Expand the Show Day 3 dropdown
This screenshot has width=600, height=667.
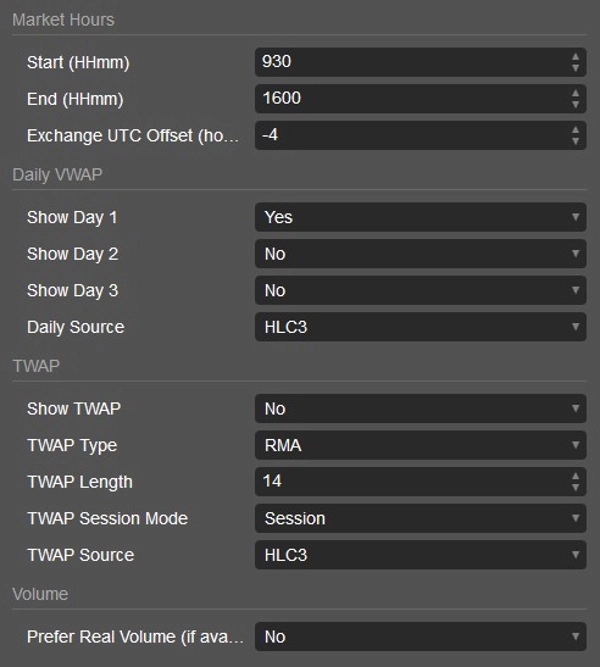point(420,291)
